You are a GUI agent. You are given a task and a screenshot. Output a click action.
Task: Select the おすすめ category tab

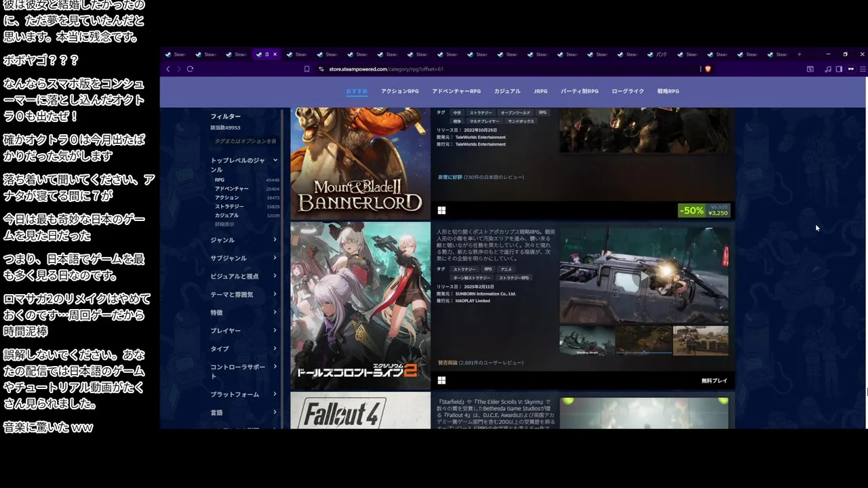tap(357, 91)
